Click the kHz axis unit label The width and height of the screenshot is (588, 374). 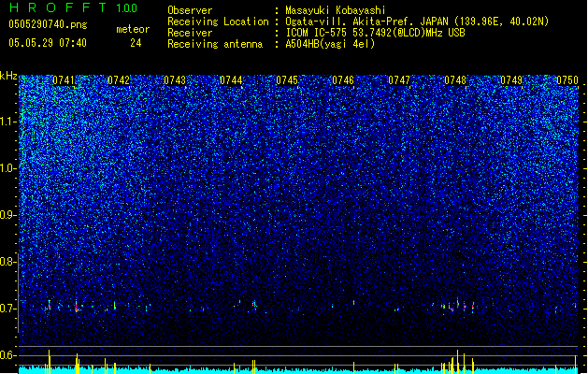click(8, 76)
